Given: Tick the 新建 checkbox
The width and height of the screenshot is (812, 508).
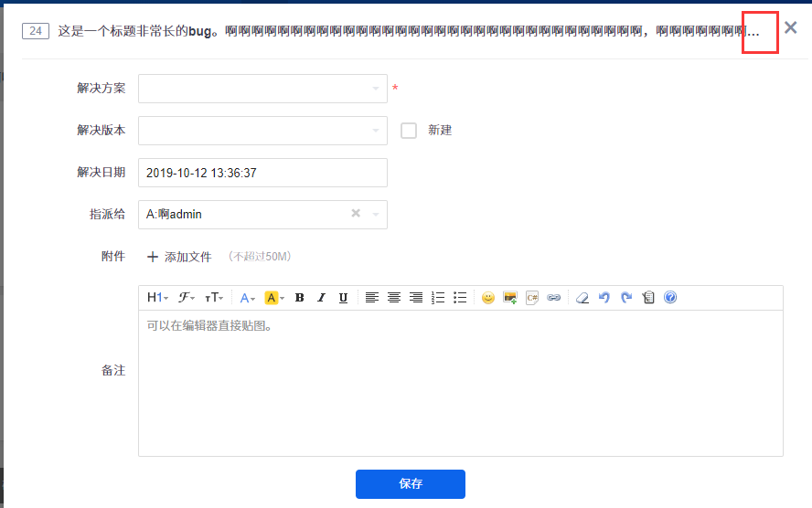Looking at the screenshot, I should click(x=409, y=131).
